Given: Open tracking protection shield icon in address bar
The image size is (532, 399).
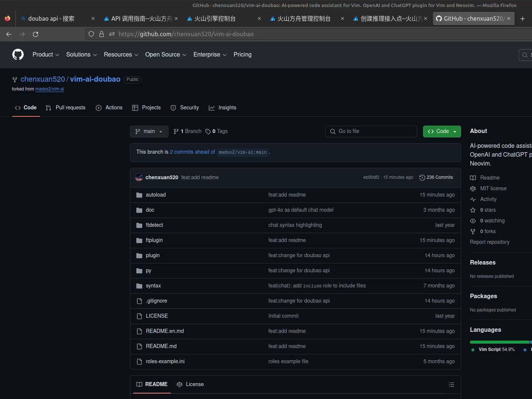Looking at the screenshot, I should click(91, 34).
